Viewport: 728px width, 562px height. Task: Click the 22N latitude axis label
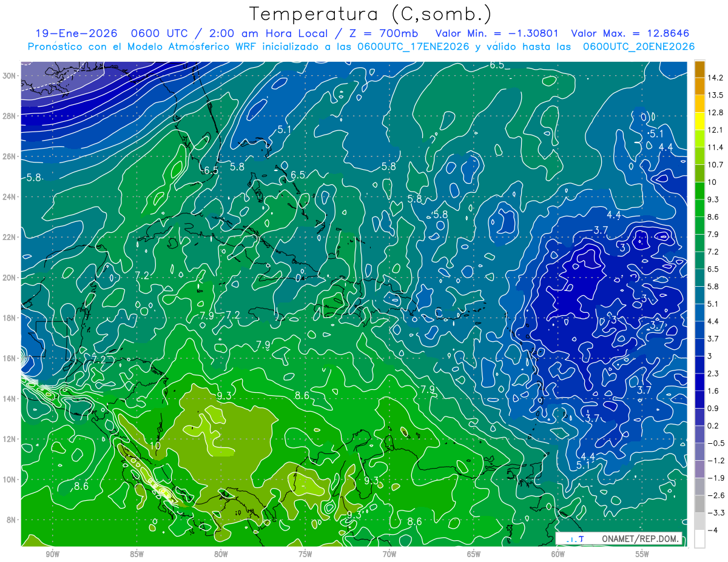tap(10, 237)
